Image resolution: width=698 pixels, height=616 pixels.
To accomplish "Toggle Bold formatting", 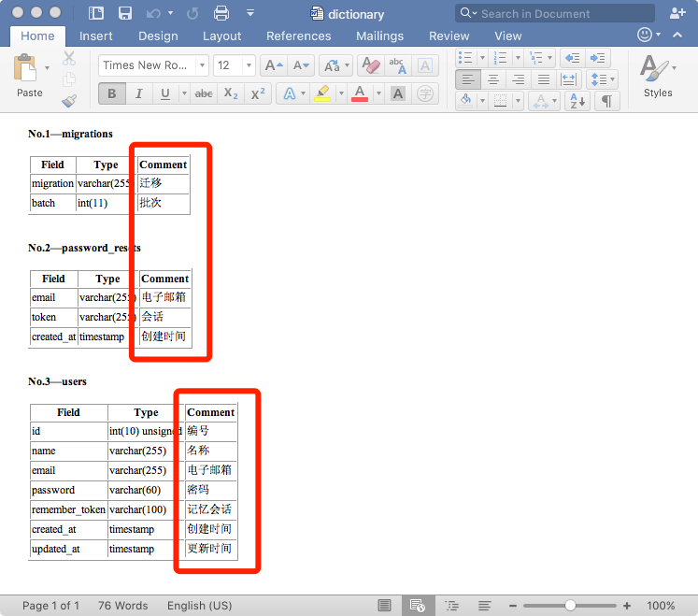I will 112,93.
